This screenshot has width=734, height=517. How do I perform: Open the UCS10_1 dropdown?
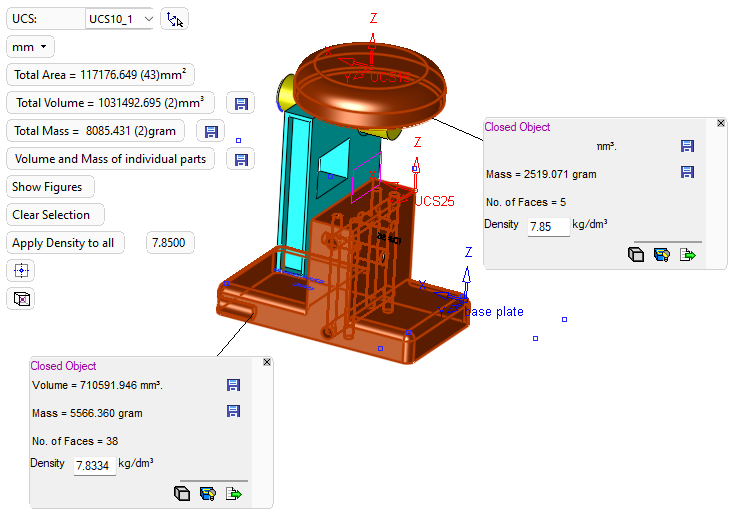[148, 19]
